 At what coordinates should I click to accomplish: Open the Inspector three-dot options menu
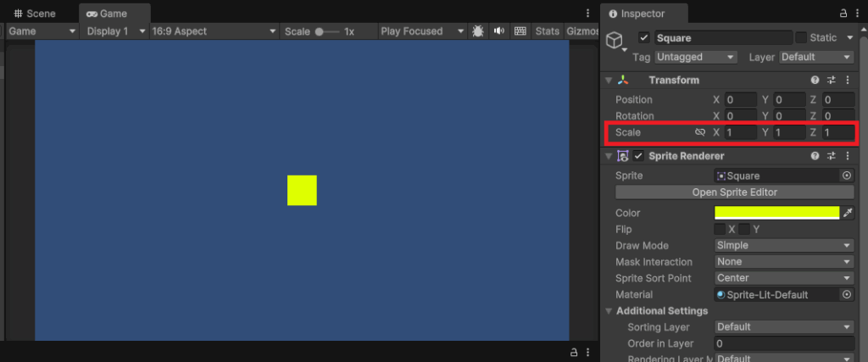click(x=858, y=14)
